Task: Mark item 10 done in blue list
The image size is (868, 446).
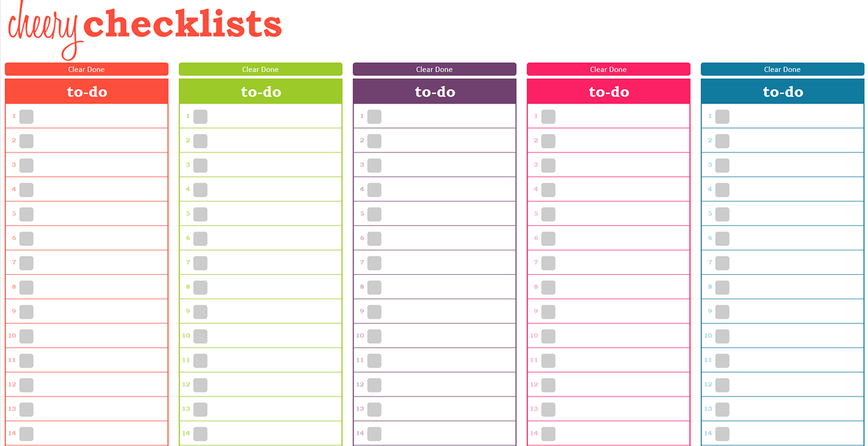Action: (723, 336)
